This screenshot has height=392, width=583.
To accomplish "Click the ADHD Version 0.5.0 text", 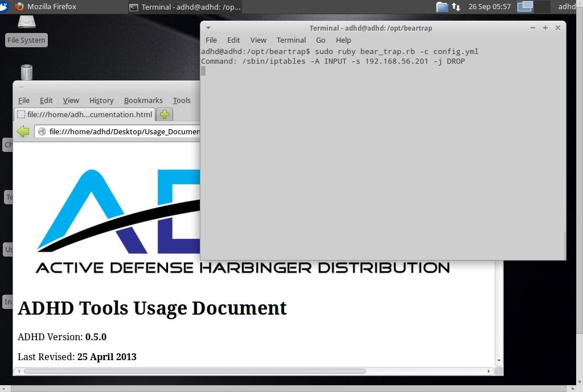I will point(61,337).
